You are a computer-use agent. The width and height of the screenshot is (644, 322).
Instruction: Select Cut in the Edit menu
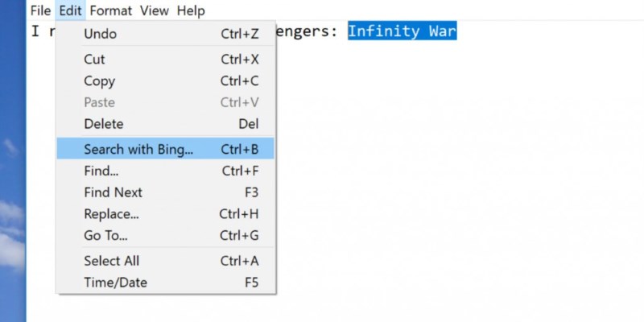click(94, 60)
